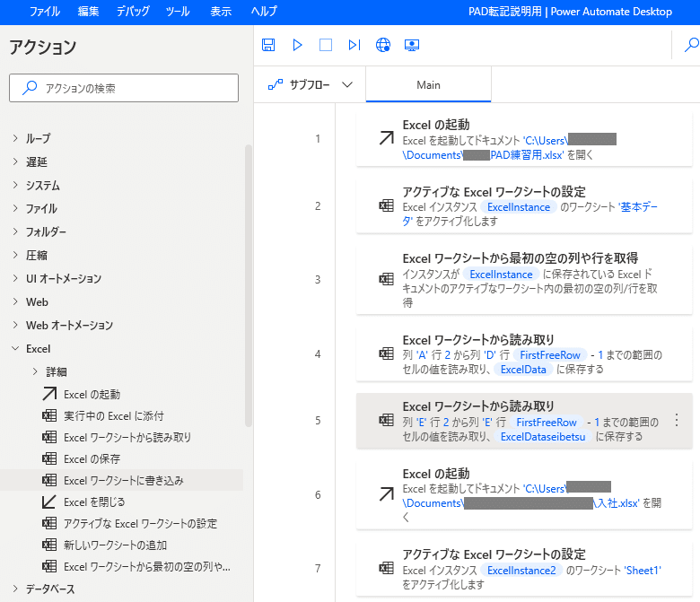Click the Excel を閉じる arrow icon
700x602 pixels.
pos(49,502)
